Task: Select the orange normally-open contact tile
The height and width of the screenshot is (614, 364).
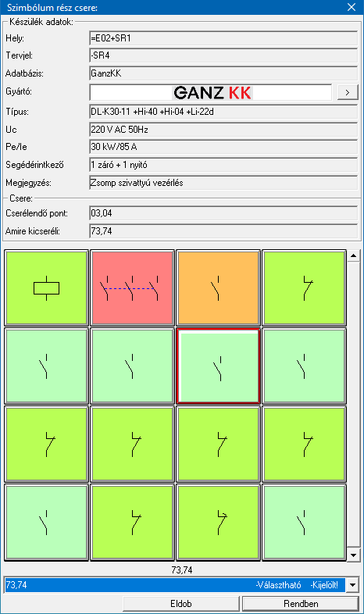Action: [219, 287]
